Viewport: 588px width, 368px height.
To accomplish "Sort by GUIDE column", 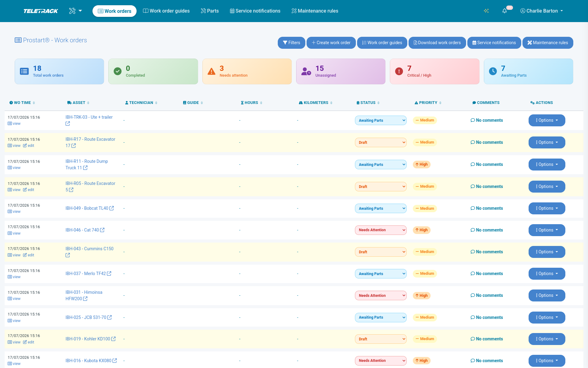I will (x=193, y=103).
